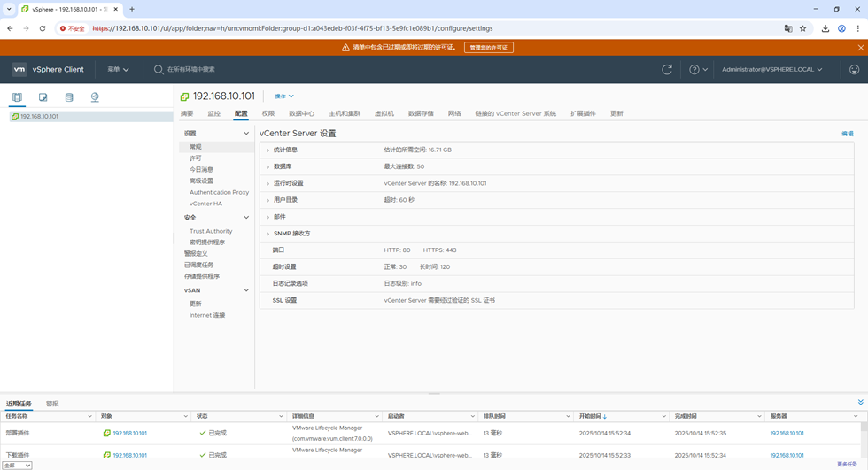
Task: Collapse the recent tasks panel chevron
Action: pyautogui.click(x=860, y=403)
